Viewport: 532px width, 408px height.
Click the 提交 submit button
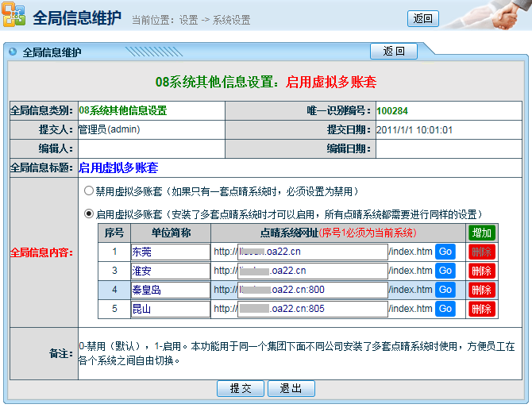[240, 389]
